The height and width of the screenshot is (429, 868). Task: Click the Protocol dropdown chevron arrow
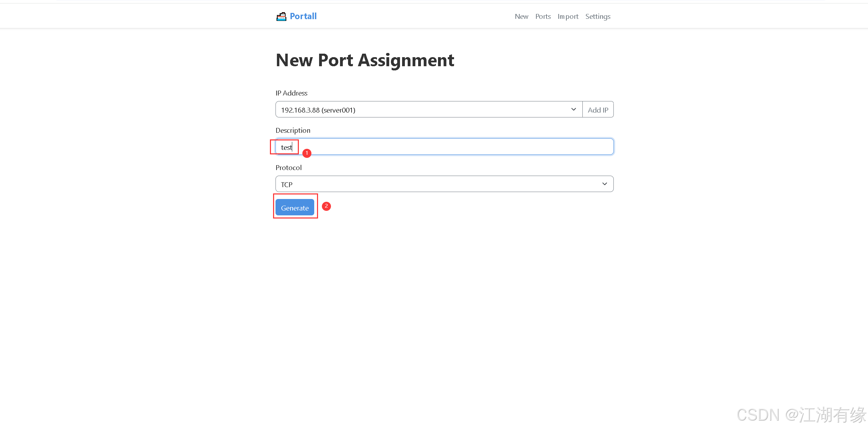pos(604,184)
